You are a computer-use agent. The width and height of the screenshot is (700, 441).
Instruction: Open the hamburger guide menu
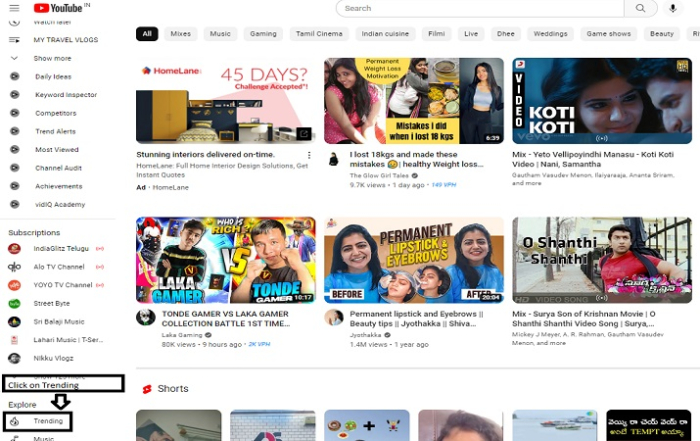pos(14,8)
